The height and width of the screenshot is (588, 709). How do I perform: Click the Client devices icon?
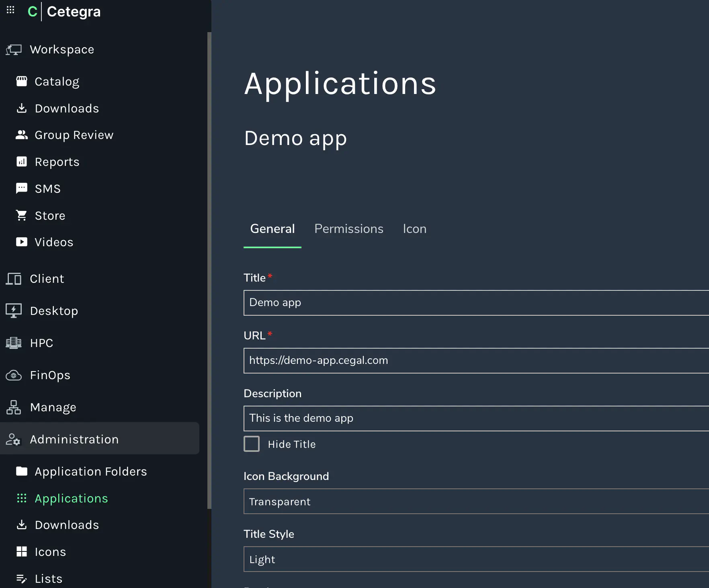(x=14, y=279)
